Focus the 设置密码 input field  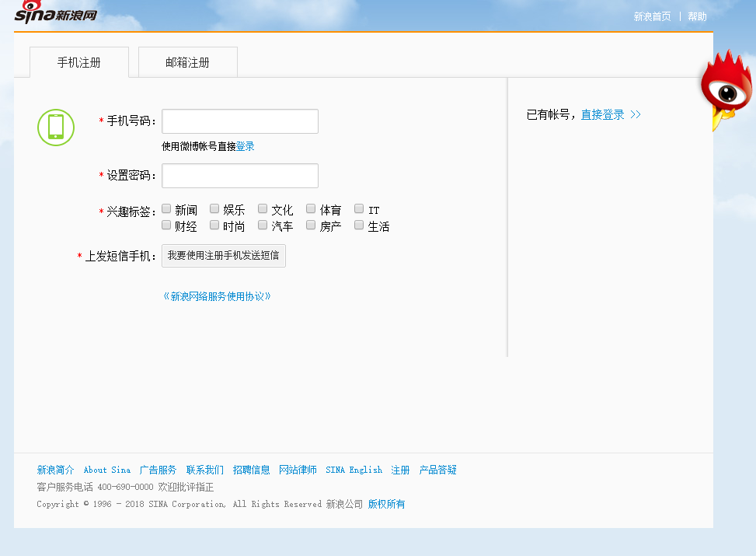point(240,176)
